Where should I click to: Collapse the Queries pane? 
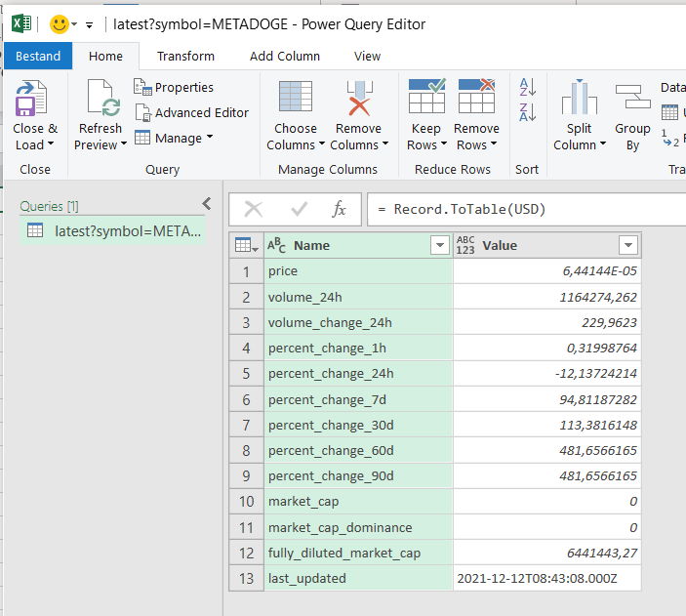pyautogui.click(x=207, y=204)
